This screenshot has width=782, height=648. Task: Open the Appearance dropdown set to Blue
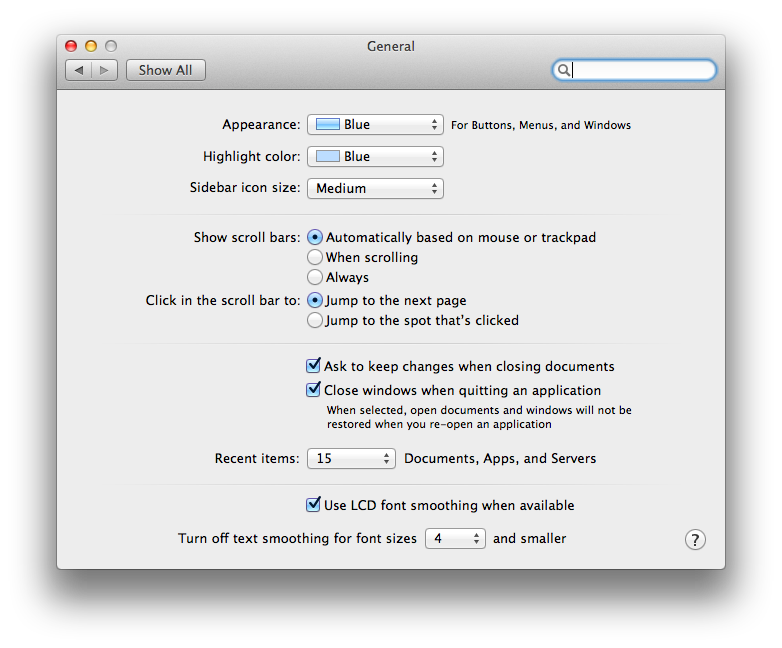375,124
